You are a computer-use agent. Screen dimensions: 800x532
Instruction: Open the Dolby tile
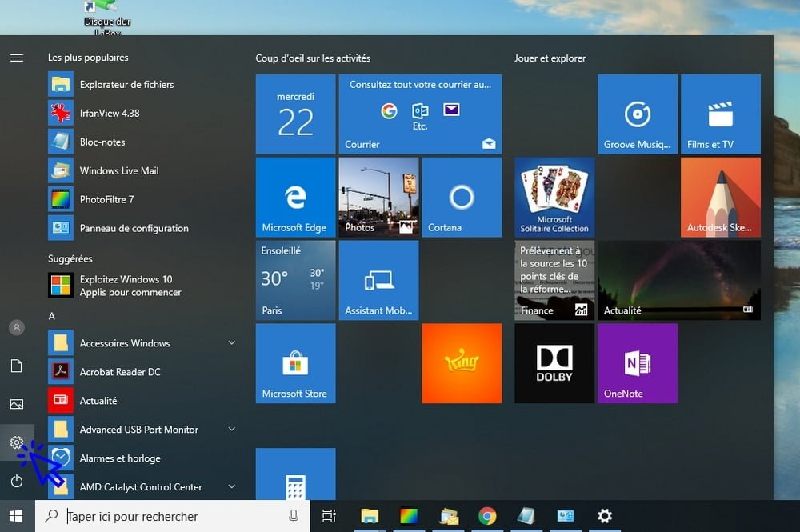[x=554, y=364]
